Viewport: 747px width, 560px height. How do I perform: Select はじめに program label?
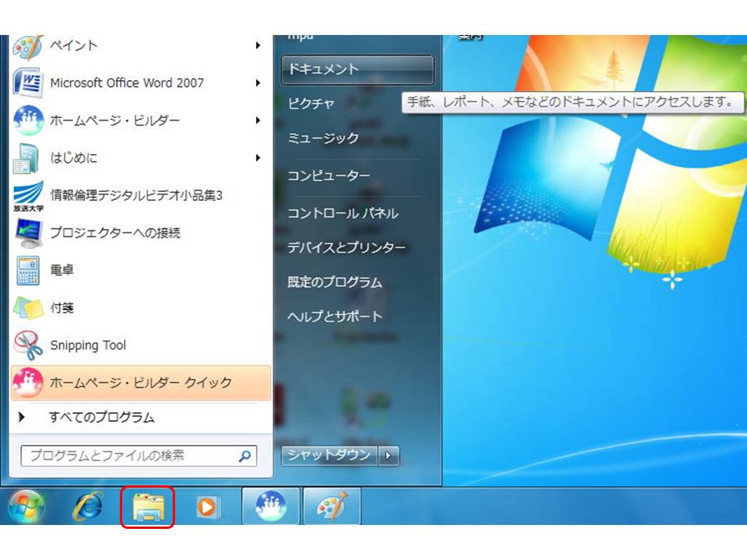coord(74,158)
